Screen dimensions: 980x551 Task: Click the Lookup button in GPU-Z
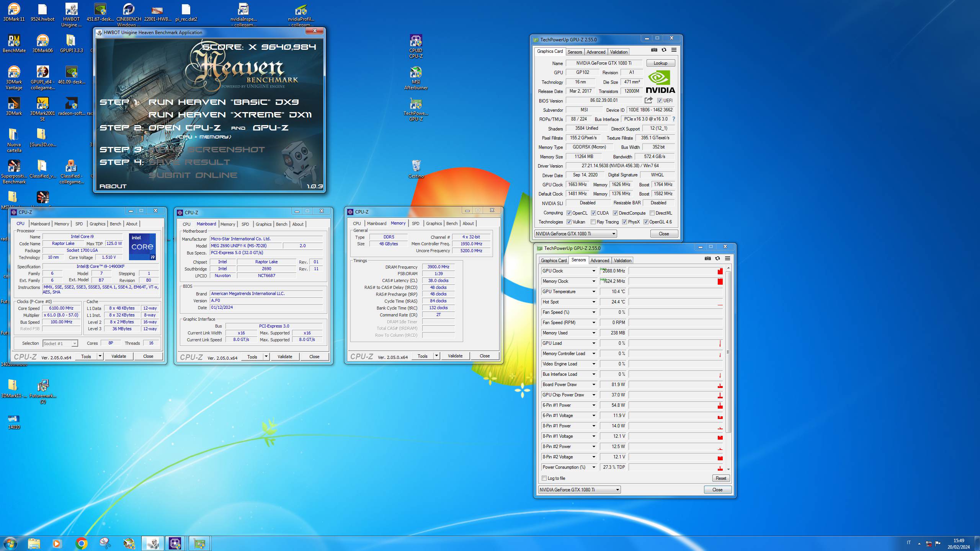(x=660, y=63)
